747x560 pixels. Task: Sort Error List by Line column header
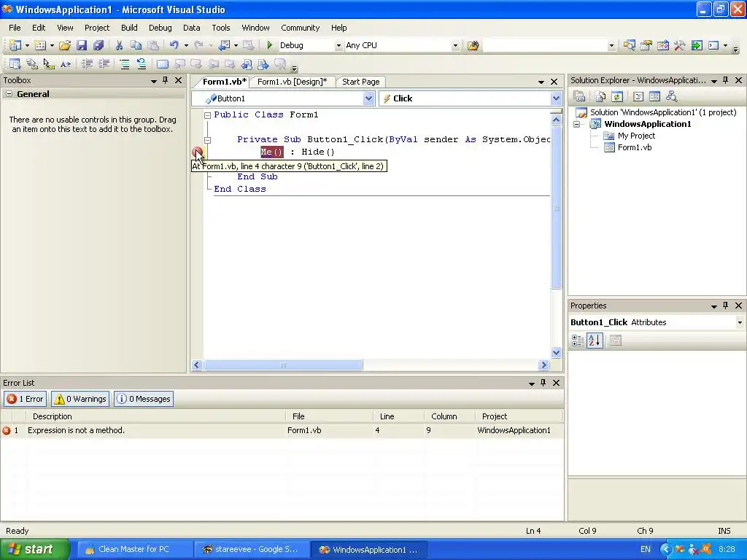tap(398, 416)
